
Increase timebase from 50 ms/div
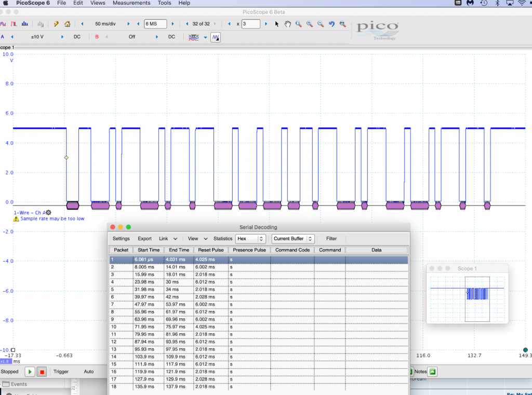click(128, 24)
